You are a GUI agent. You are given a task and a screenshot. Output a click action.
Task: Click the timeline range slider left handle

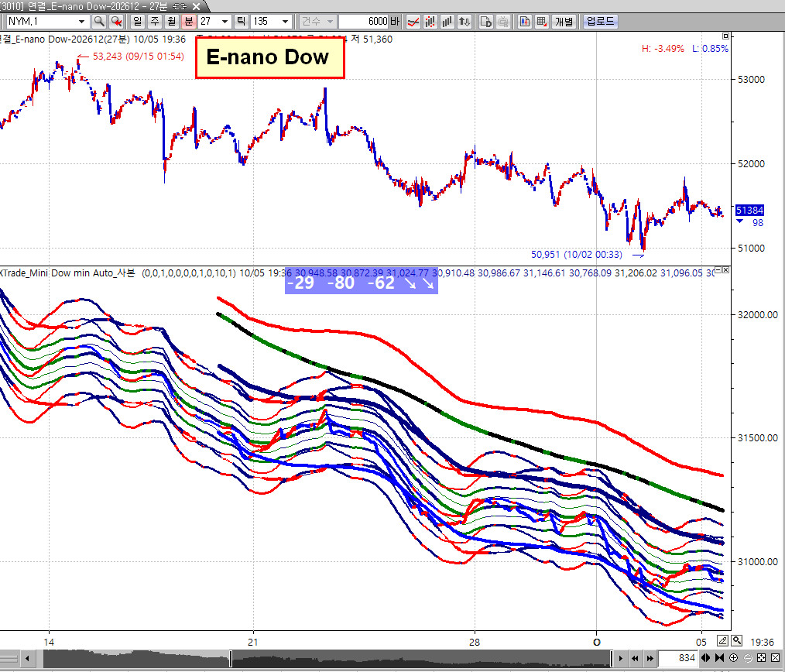(230, 659)
